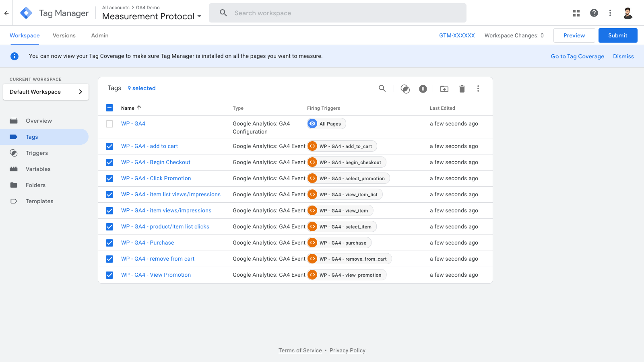Image resolution: width=644 pixels, height=362 pixels.
Task: Open the help question mark icon
Action: (594, 13)
